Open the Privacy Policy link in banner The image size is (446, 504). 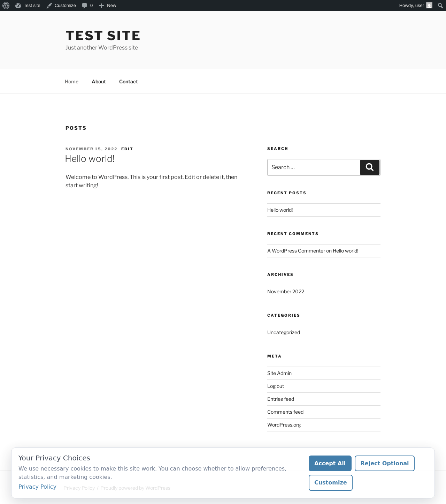point(37,487)
